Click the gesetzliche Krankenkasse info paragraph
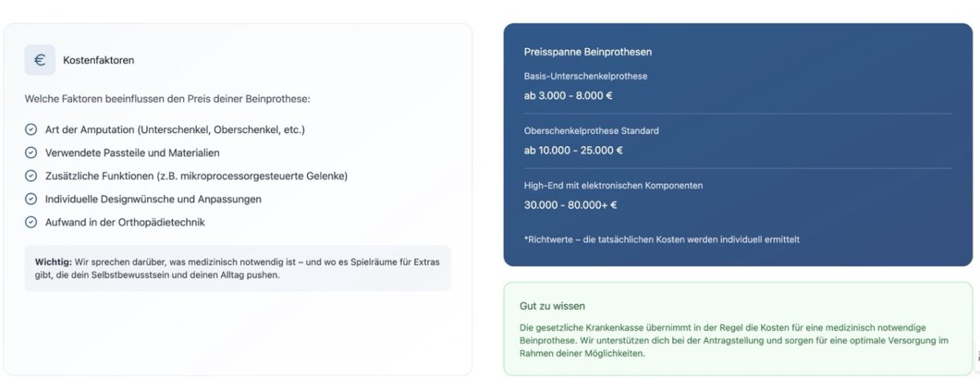Screen dimensions: 980x390 click(733, 340)
